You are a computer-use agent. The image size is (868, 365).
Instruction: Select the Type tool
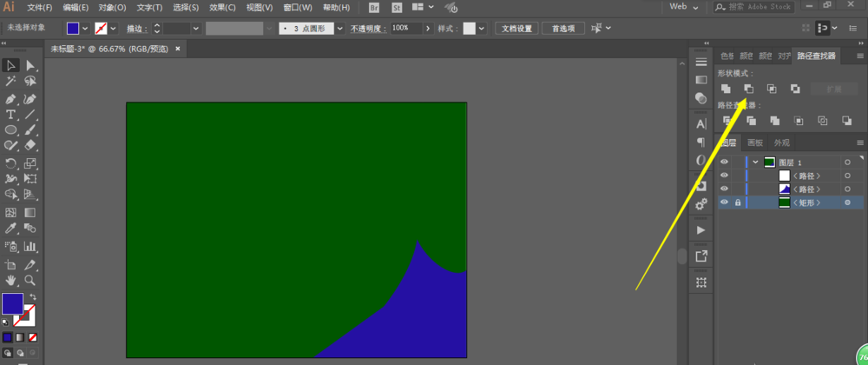tap(11, 114)
